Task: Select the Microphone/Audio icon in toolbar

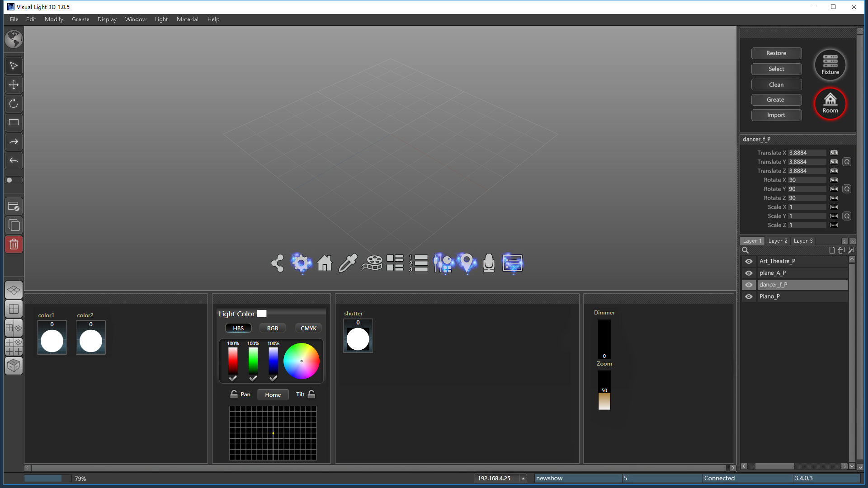Action: point(489,263)
